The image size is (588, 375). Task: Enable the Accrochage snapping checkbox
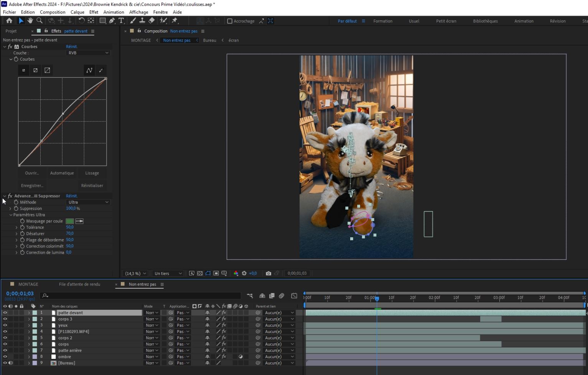click(x=230, y=21)
